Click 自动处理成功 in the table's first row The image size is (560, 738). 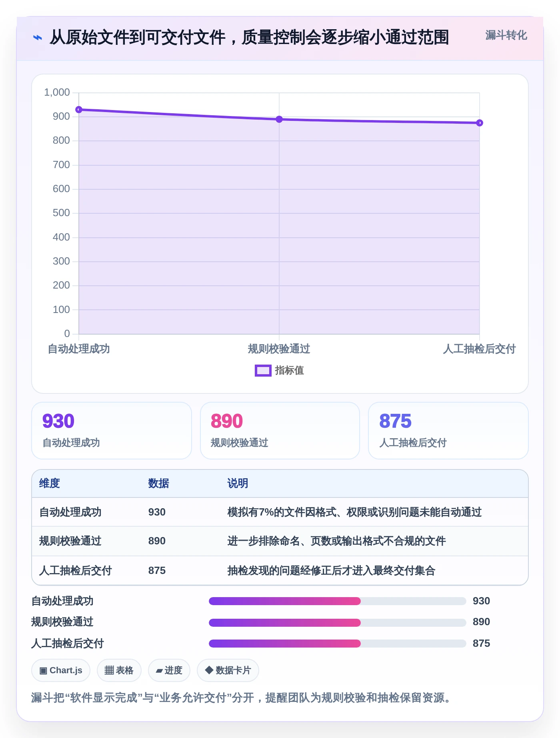click(70, 512)
